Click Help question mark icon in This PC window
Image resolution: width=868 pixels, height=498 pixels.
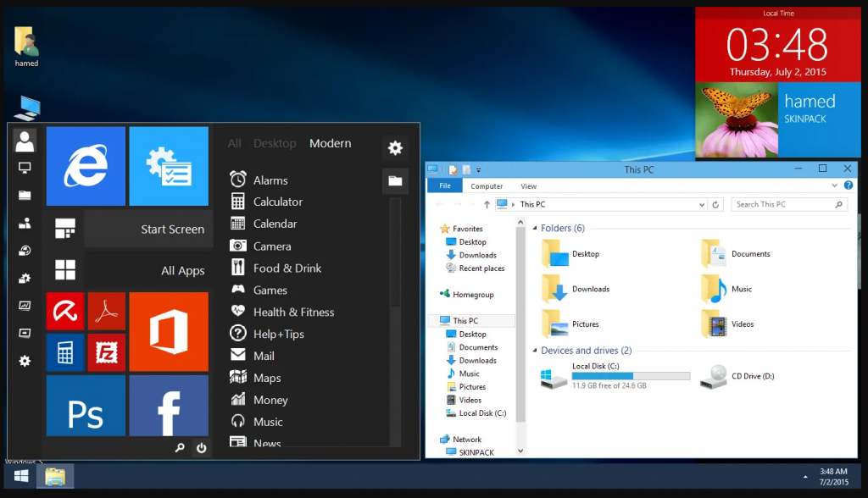point(848,185)
